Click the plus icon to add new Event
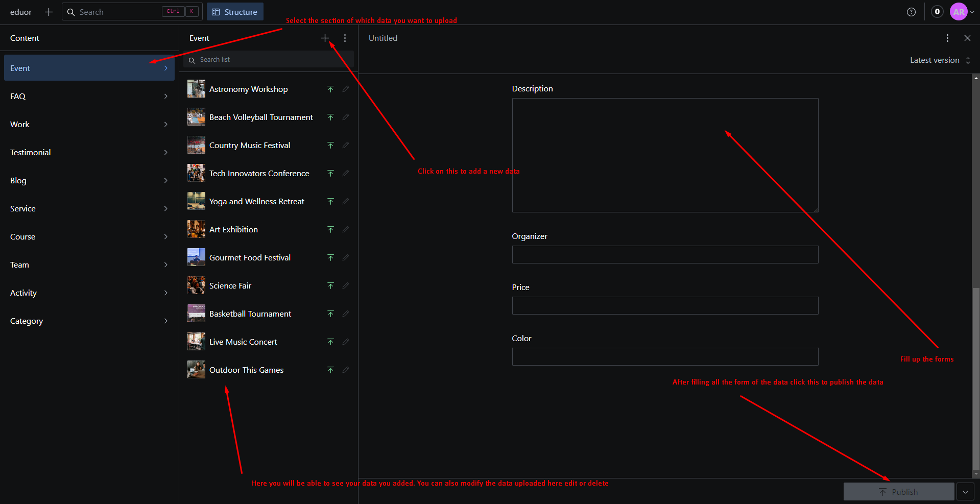The height and width of the screenshot is (504, 980). [325, 38]
